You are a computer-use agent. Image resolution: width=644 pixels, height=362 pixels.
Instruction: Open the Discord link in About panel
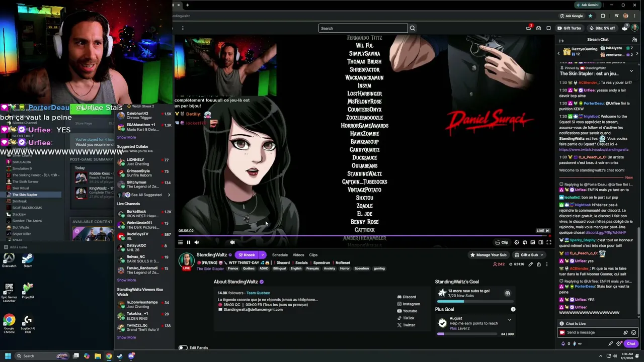coord(407,297)
